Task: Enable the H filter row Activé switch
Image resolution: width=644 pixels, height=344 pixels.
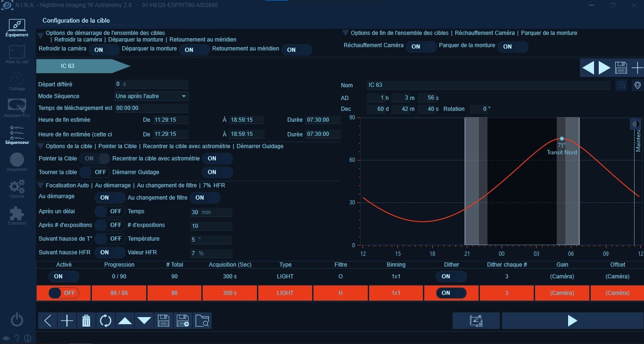Action: pos(64,293)
